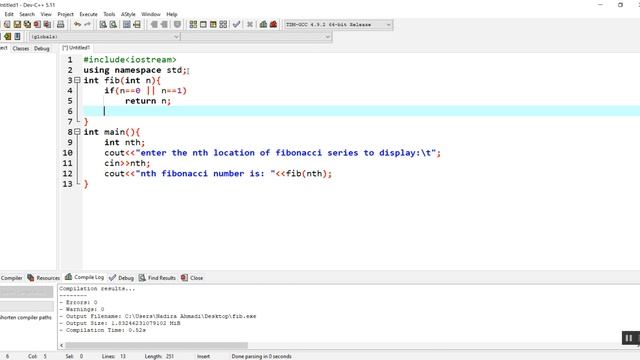Open the Search menu

pos(27,14)
